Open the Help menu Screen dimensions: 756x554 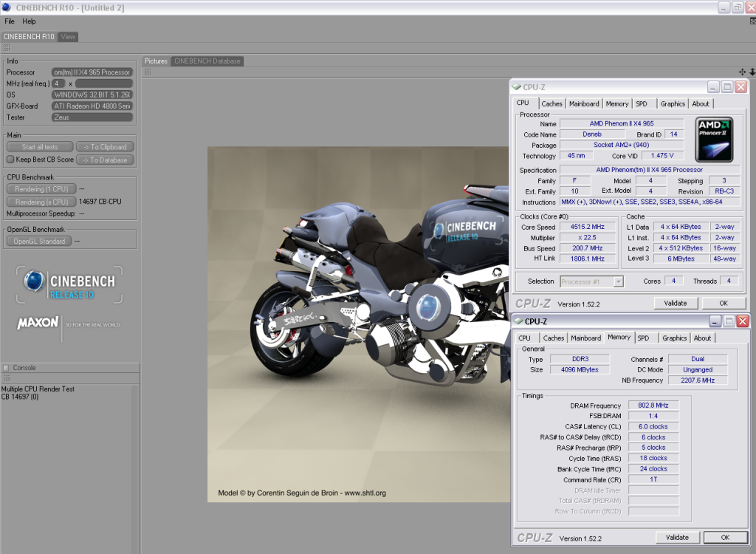coord(29,21)
